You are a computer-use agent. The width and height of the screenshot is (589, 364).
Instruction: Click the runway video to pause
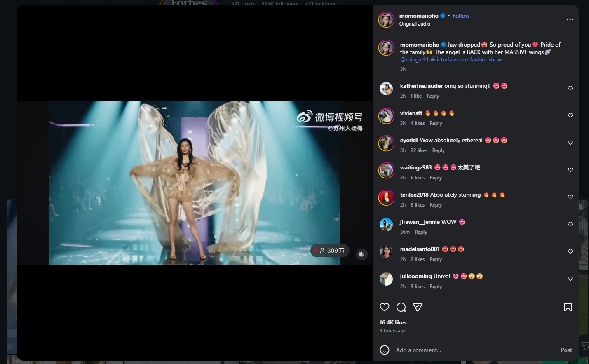[x=195, y=183]
